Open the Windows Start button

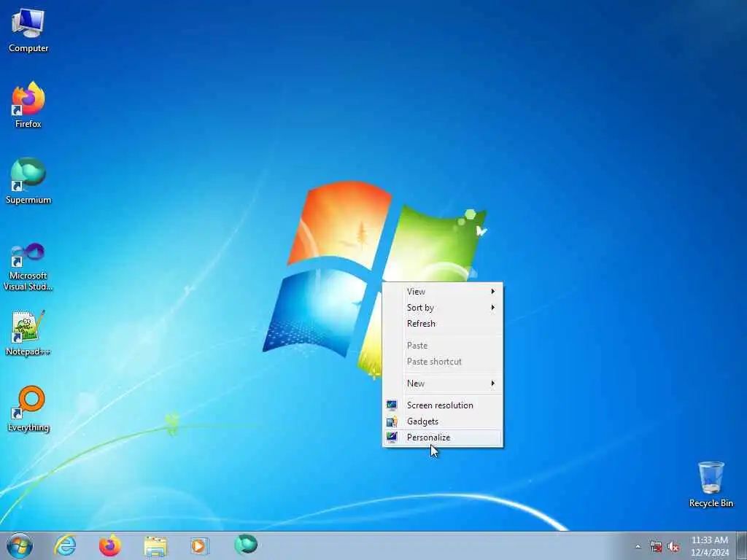click(x=20, y=545)
